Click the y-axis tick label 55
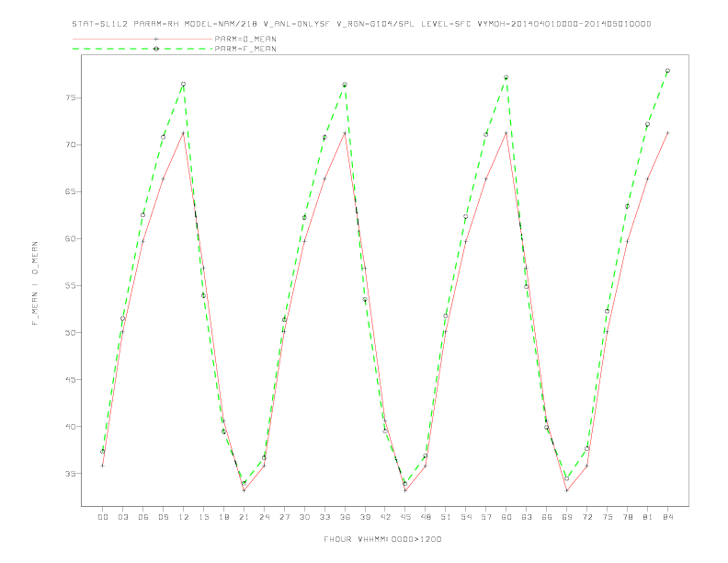The height and width of the screenshot is (563, 728). pyautogui.click(x=71, y=286)
